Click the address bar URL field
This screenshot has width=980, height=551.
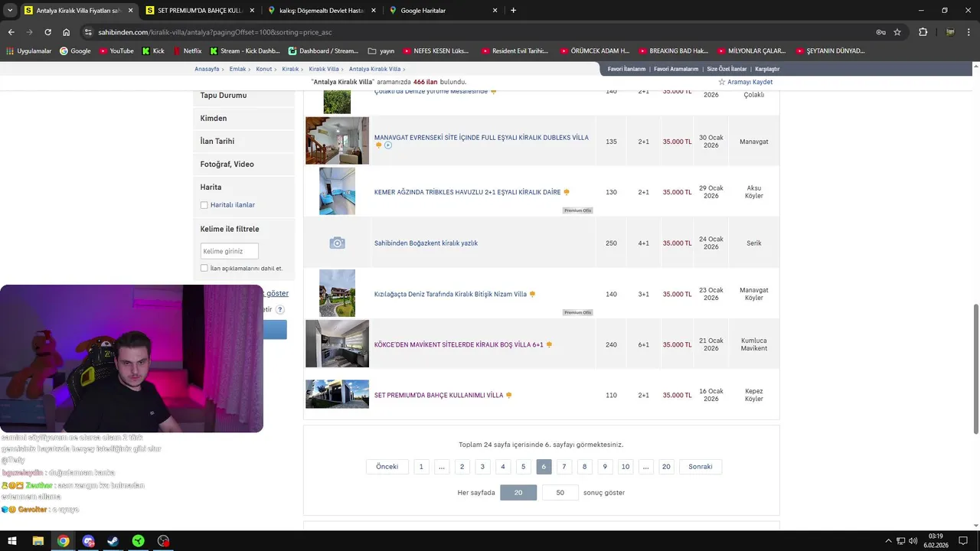pos(482,32)
